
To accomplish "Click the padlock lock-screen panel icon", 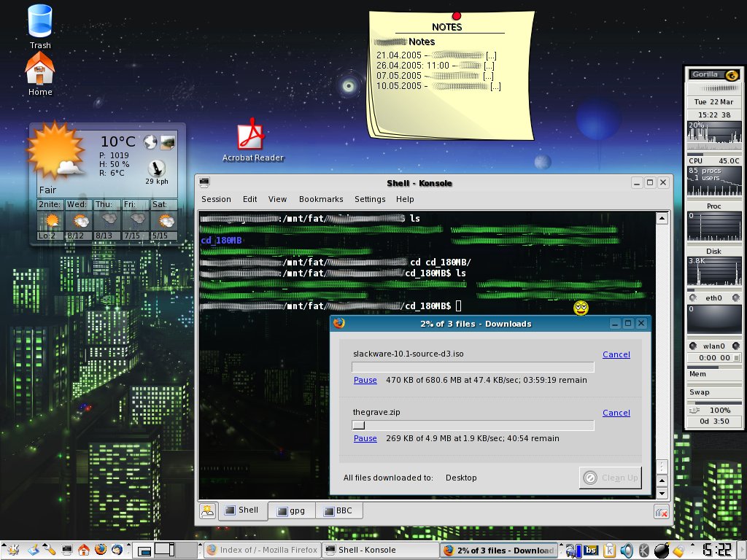I will 678,551.
